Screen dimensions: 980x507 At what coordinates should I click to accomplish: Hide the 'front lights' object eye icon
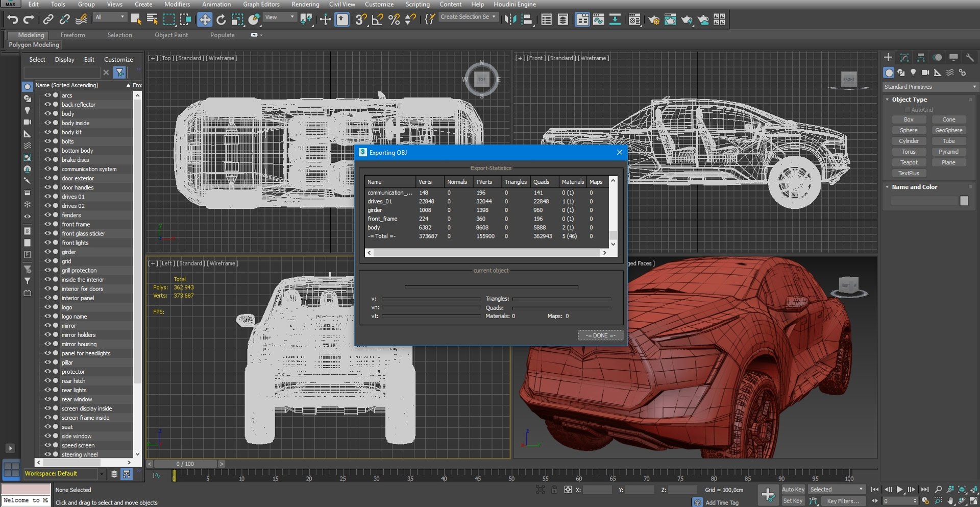47,243
